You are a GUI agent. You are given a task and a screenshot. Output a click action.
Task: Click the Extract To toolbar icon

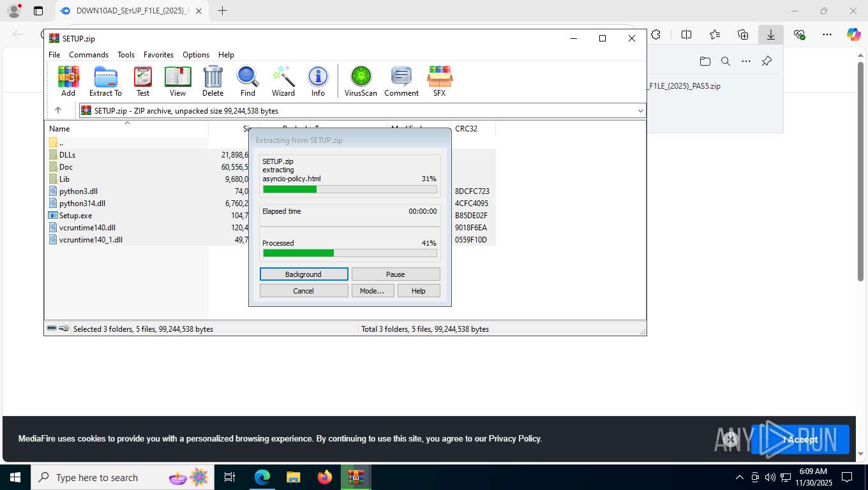pos(105,81)
